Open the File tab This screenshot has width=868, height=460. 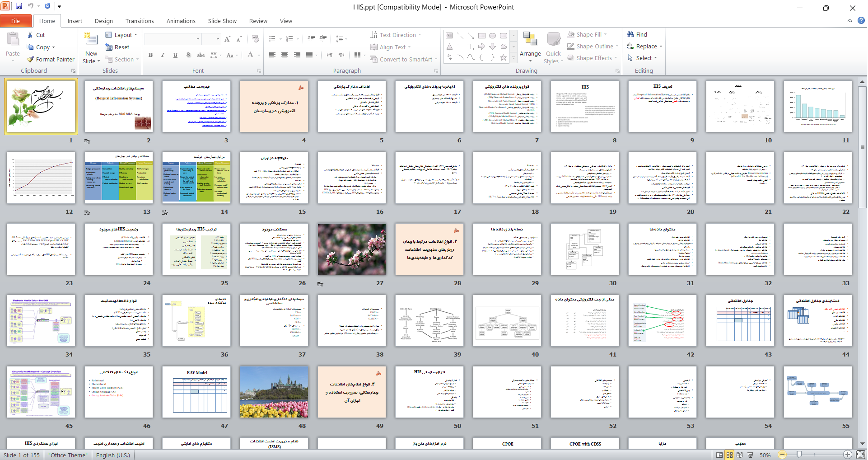[16, 21]
